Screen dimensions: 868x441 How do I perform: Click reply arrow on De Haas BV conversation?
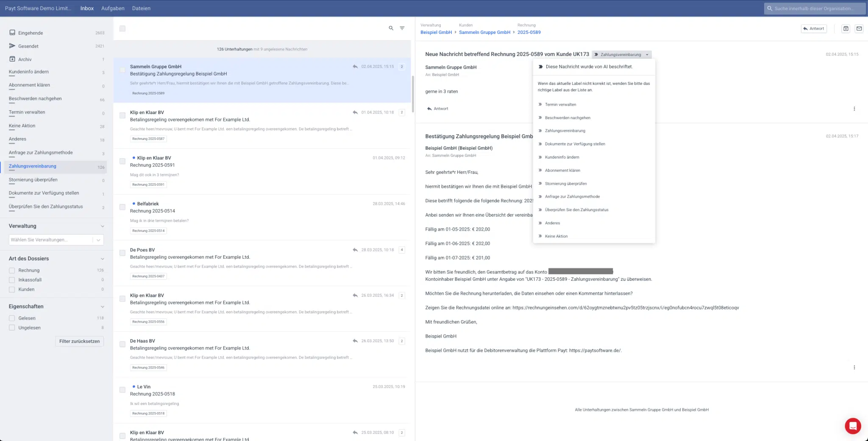pyautogui.click(x=355, y=341)
